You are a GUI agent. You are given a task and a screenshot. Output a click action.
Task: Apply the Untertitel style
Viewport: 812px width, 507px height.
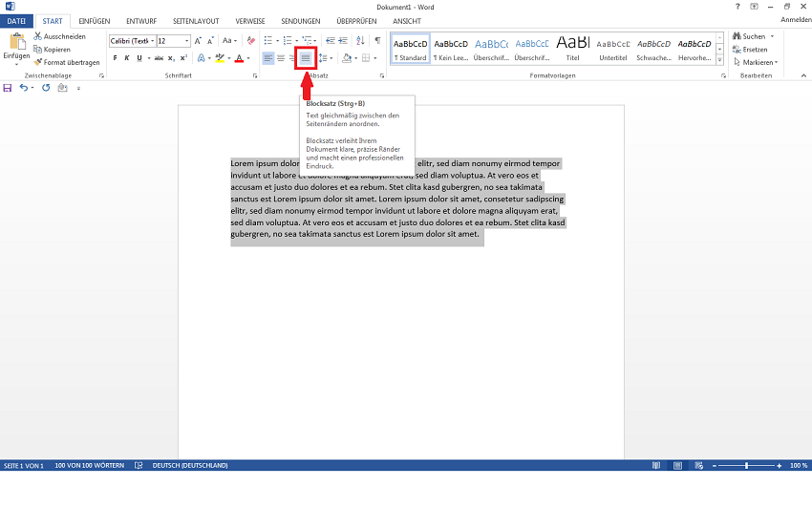click(613, 49)
